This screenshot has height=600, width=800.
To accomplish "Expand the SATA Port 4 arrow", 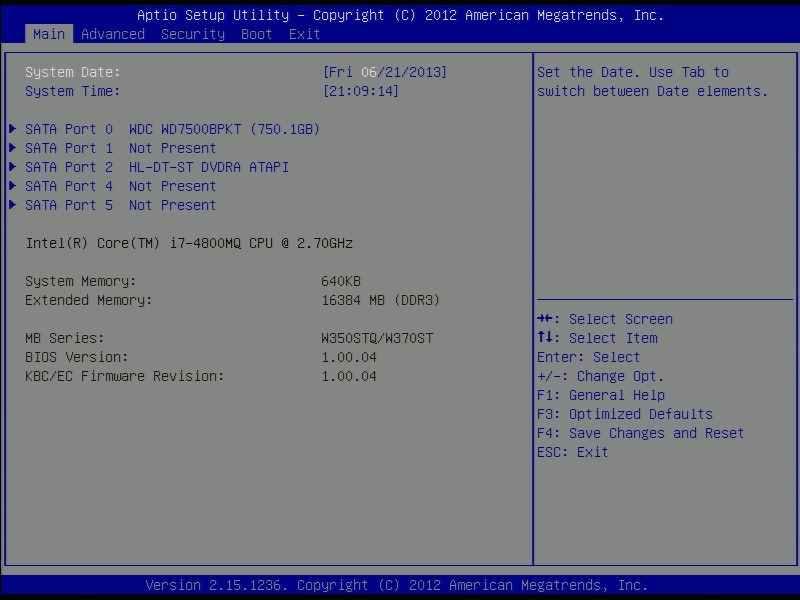I will (12, 186).
